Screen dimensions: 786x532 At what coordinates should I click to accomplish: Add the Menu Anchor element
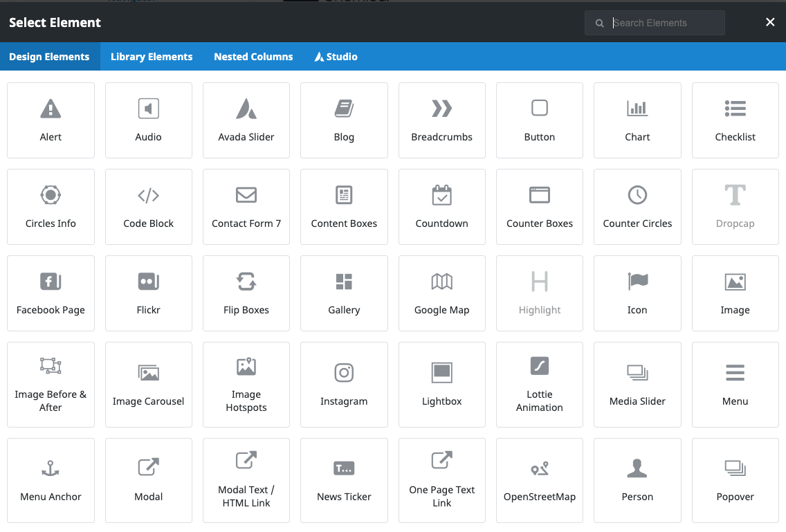coord(51,480)
